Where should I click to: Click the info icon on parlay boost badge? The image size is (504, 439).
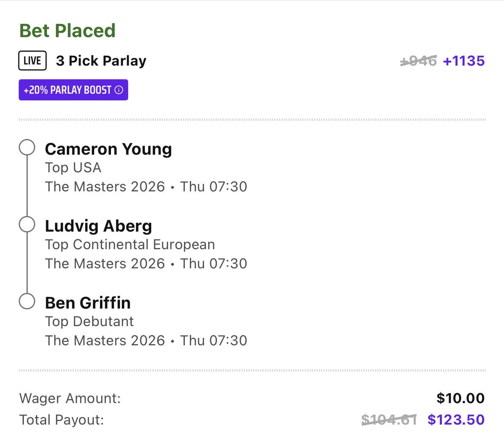coord(119,90)
